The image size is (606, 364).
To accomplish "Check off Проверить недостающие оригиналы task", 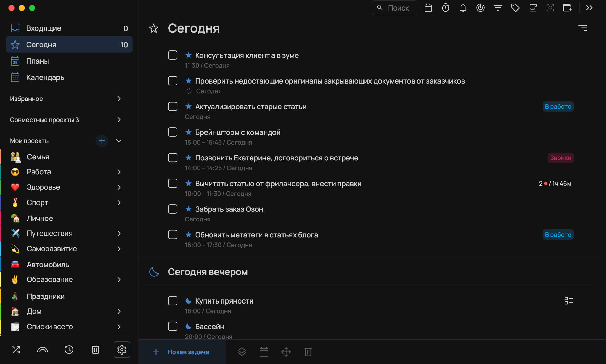I will pos(172,81).
